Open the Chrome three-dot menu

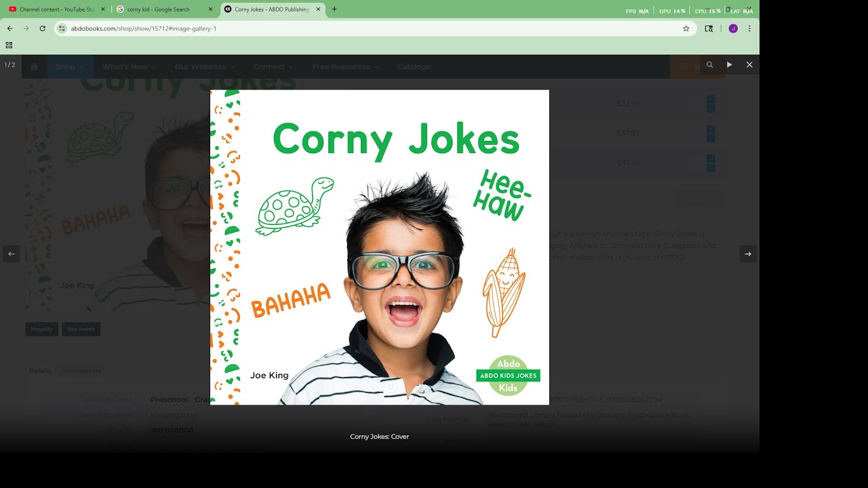749,28
